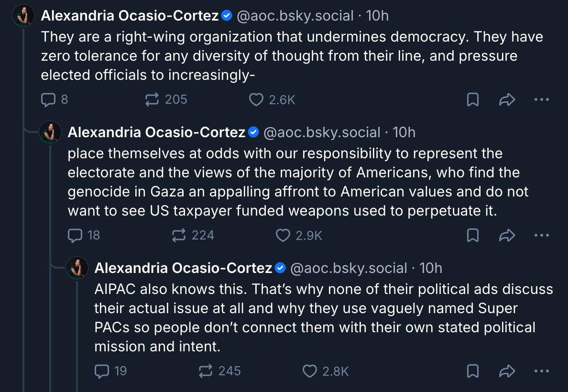Like the post with 2.9K likes

pos(284,235)
